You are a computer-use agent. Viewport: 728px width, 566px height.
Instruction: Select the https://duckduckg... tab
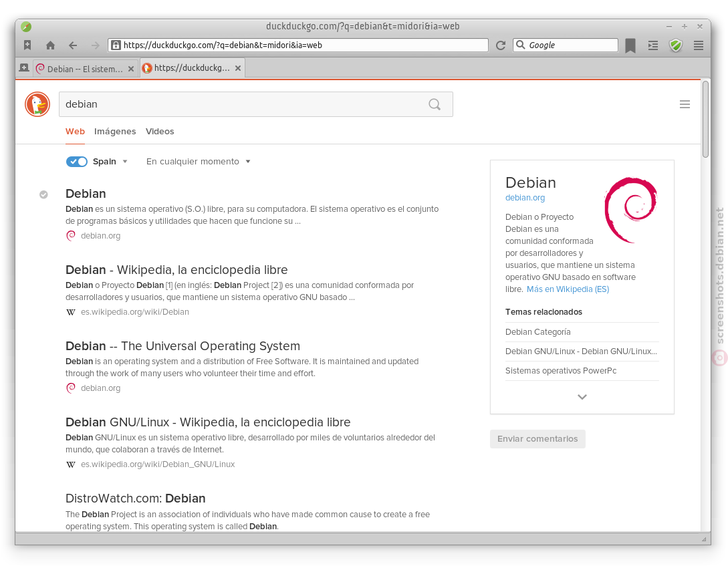pyautogui.click(x=193, y=67)
